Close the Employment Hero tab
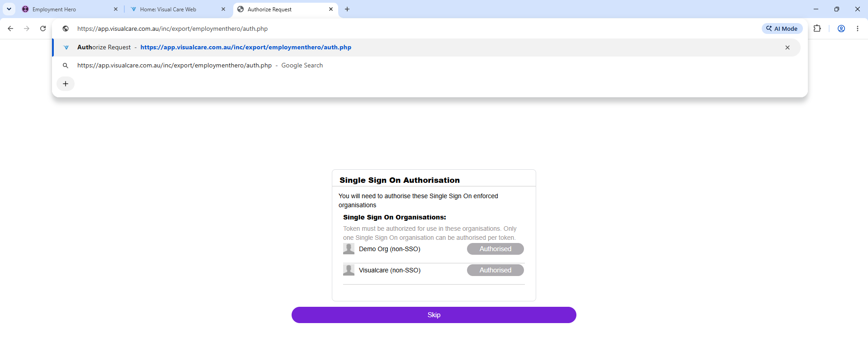 tap(116, 9)
